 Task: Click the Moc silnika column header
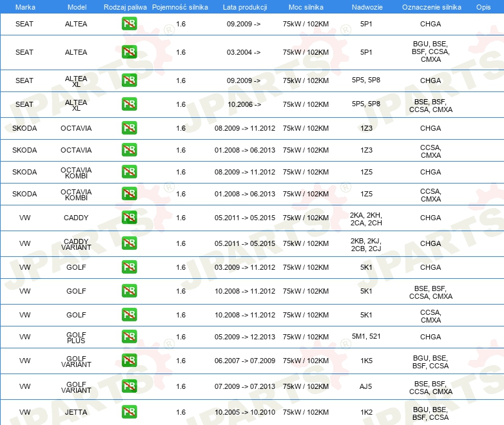(x=305, y=7)
